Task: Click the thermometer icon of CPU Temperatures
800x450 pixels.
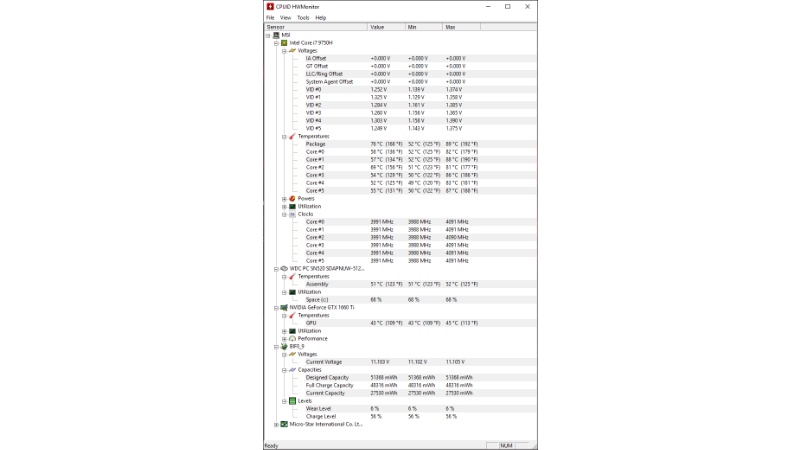Action: coord(292,136)
